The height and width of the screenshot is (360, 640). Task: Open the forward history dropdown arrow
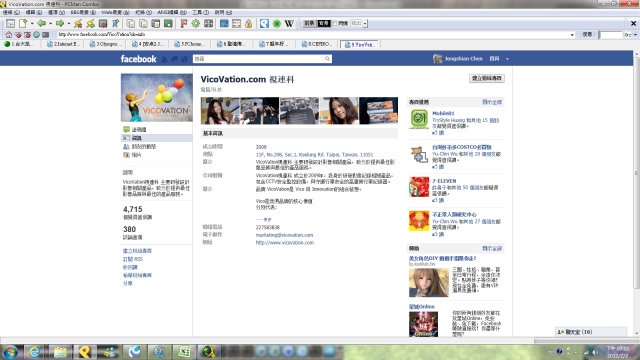pos(69,24)
